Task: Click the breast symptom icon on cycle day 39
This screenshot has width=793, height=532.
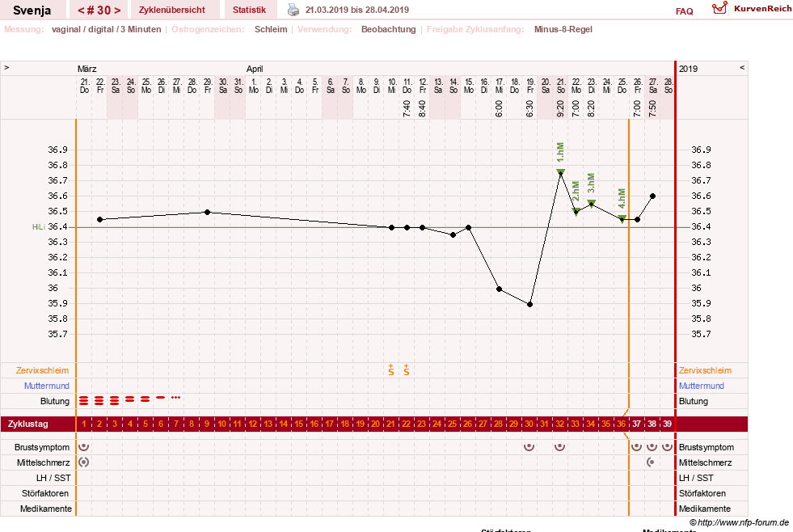Action: click(x=668, y=447)
